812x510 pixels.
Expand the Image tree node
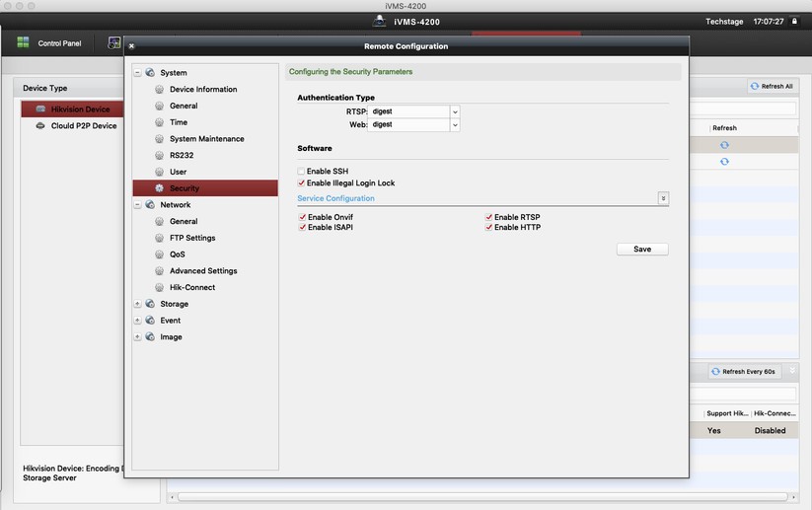coord(137,337)
